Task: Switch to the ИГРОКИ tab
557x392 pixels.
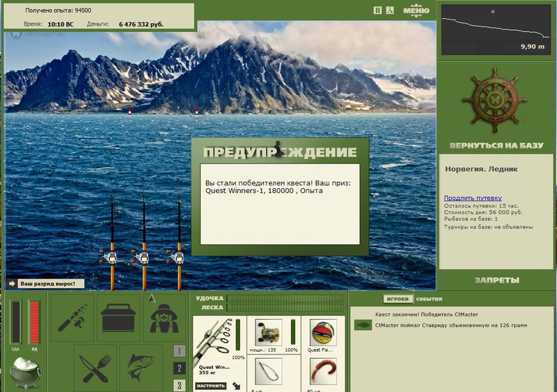Action: 398,299
